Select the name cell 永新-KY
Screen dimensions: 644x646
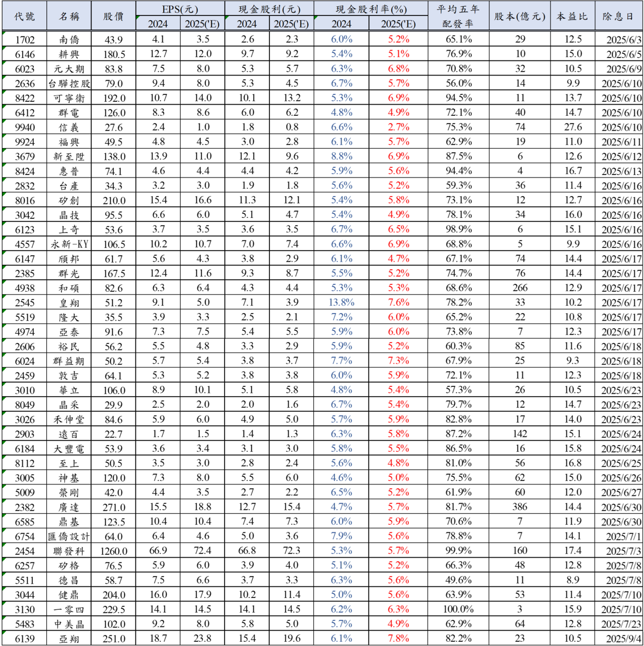pyautogui.click(x=69, y=244)
